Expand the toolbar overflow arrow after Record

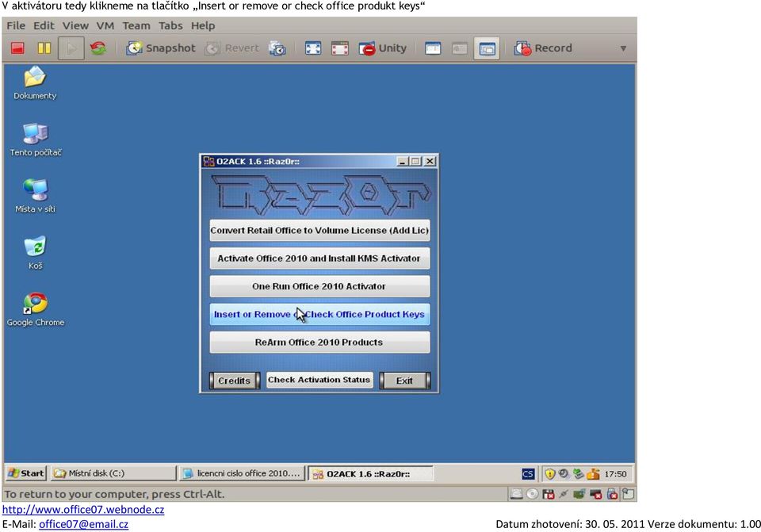click(x=623, y=48)
